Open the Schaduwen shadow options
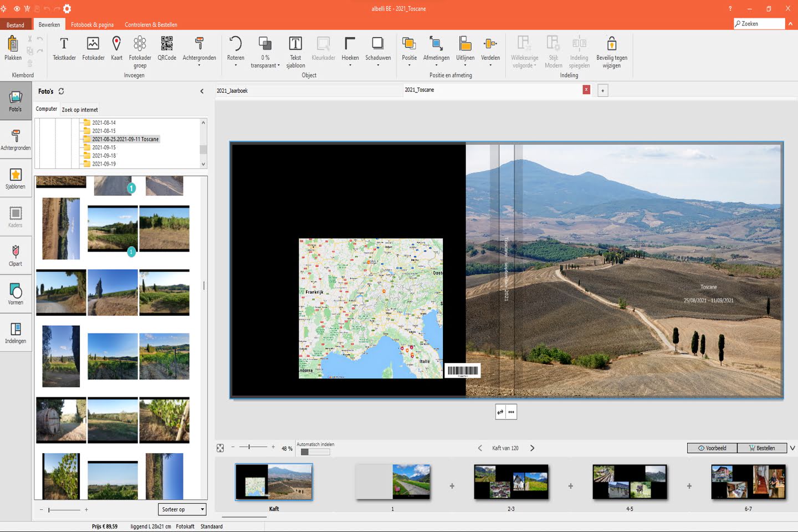This screenshot has height=532, width=798. point(378,52)
